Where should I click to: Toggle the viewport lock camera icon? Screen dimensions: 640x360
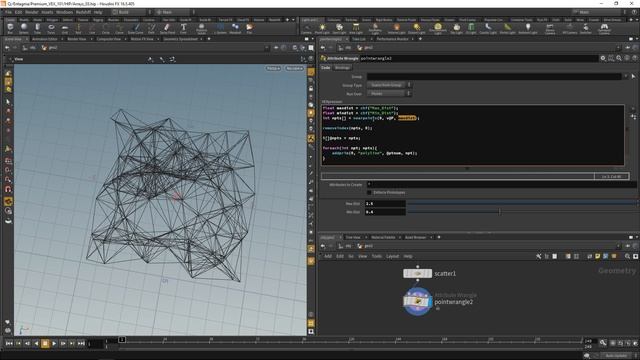tap(311, 89)
